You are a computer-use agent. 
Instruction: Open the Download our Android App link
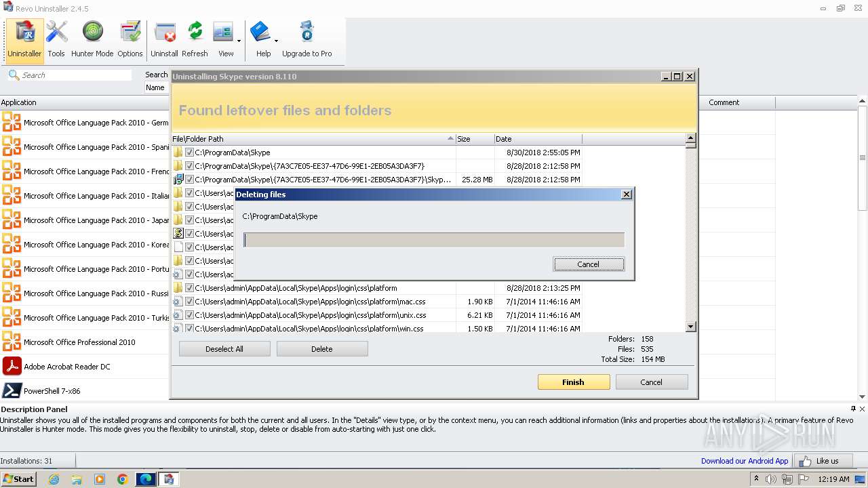coord(745,461)
